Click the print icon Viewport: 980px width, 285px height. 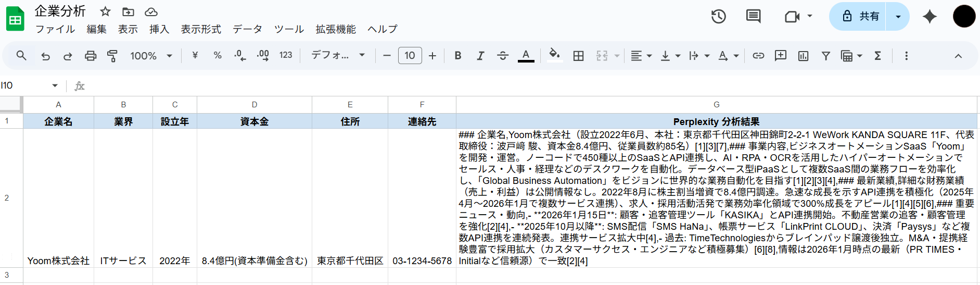pyautogui.click(x=91, y=56)
